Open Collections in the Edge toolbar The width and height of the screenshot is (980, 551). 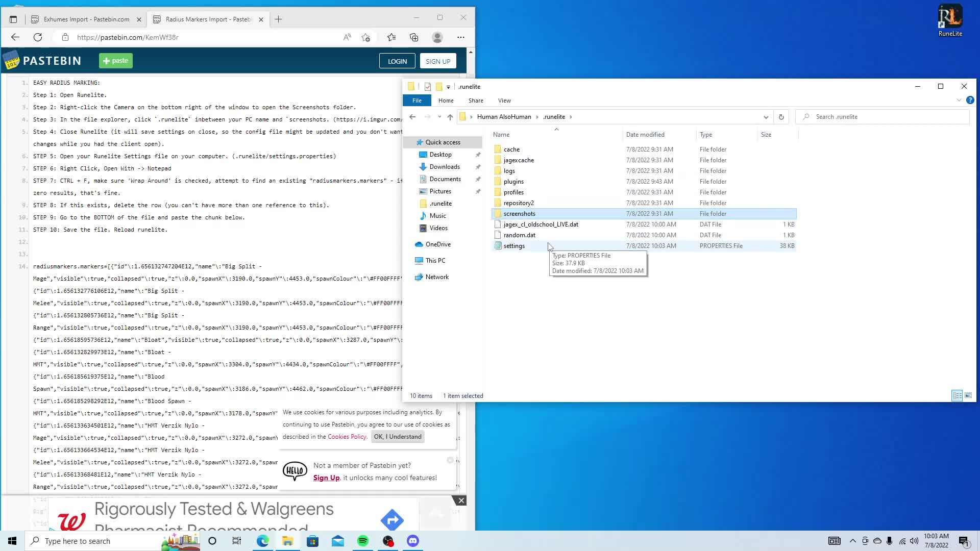pos(414,37)
